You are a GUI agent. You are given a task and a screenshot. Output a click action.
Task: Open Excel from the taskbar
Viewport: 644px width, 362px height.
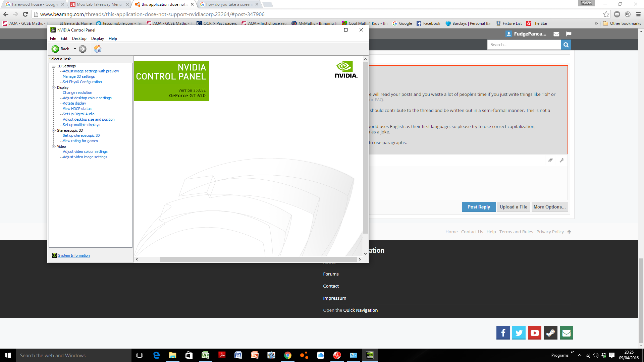(x=205, y=355)
